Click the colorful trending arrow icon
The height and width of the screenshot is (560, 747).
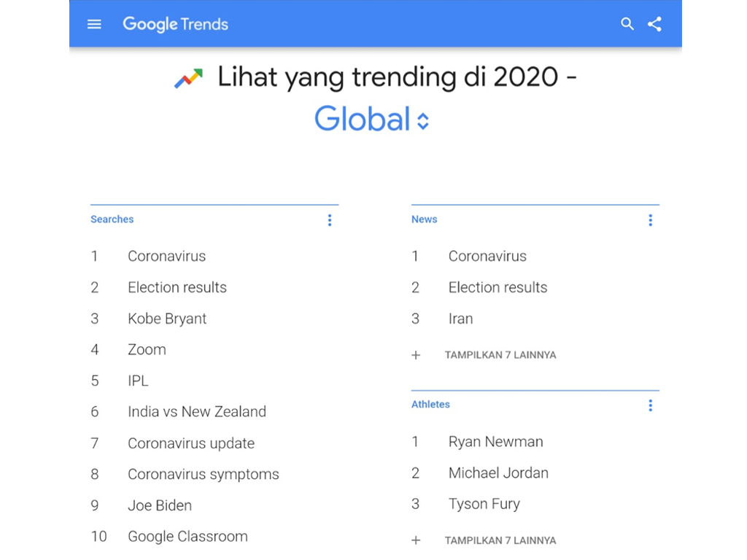click(x=188, y=79)
